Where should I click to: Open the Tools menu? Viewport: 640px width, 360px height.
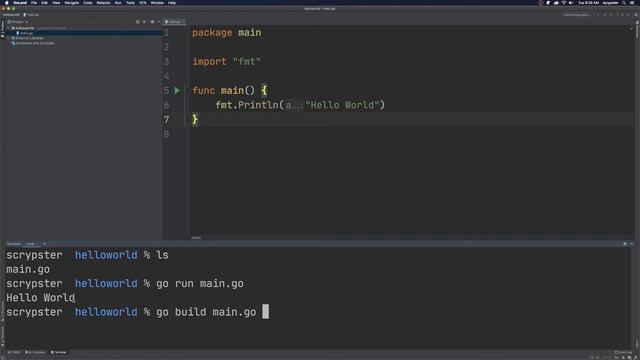[x=130, y=2]
